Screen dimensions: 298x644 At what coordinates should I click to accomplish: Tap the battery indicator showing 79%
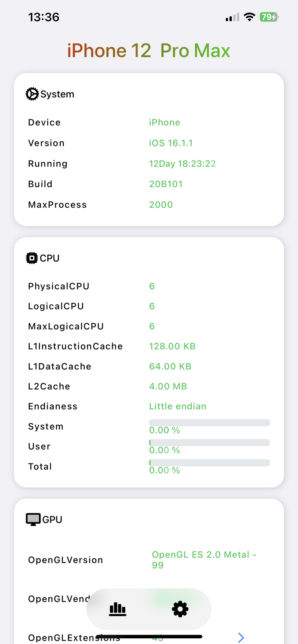click(x=269, y=17)
